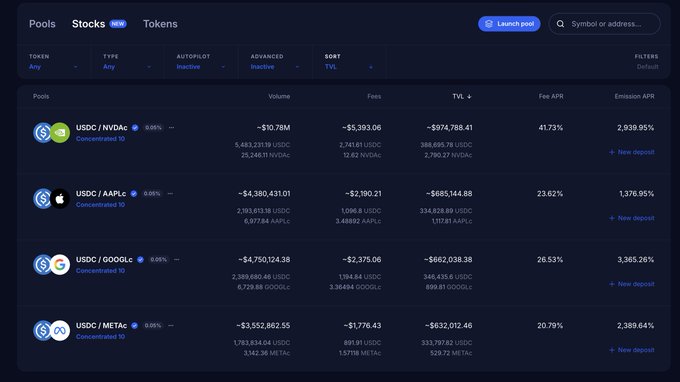Screen dimensions: 680x382
Task: Reset filters to Default
Action: pos(647,67)
